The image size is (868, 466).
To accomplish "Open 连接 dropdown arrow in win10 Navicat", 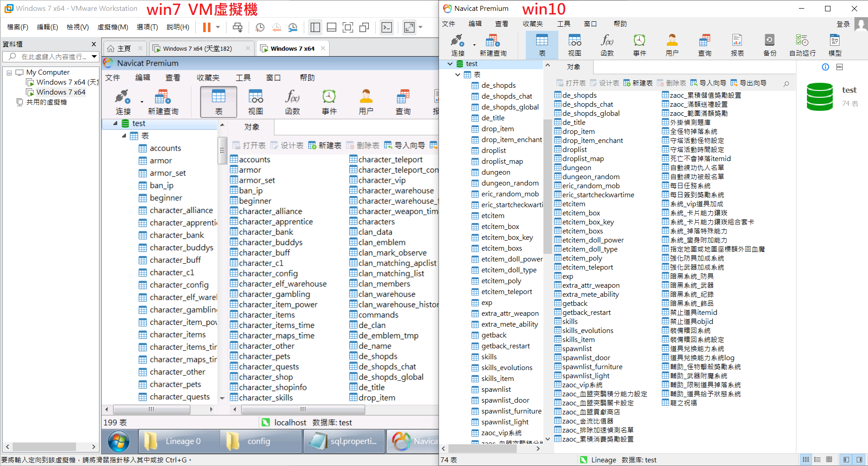I will click(474, 45).
